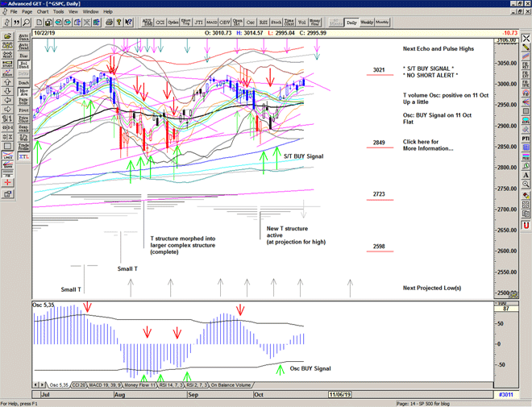This screenshot has width=532, height=407.
Task: Select the Gann drawing tool
Action: pos(7,164)
